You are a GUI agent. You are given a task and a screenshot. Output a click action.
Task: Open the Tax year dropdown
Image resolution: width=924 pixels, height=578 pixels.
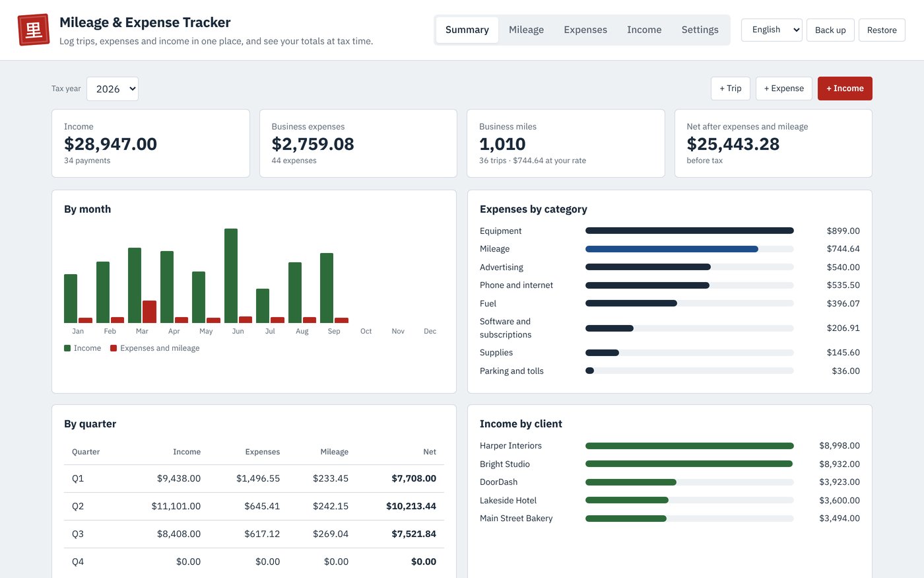(112, 89)
